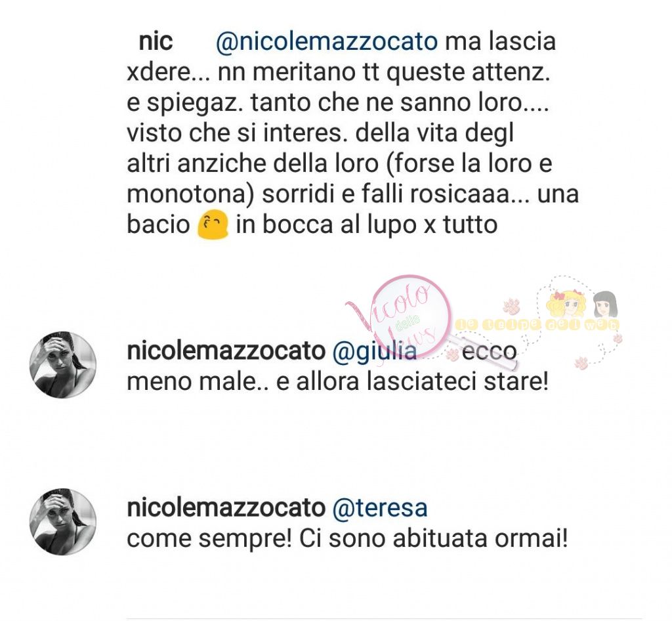The image size is (672, 621).
Task: Click the dark-haired cartoon girl icon
Action: pyautogui.click(x=605, y=305)
